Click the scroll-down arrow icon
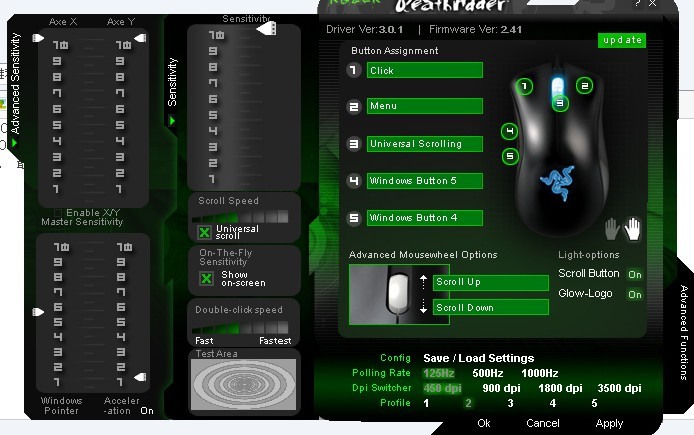The width and height of the screenshot is (694, 435). (x=423, y=306)
